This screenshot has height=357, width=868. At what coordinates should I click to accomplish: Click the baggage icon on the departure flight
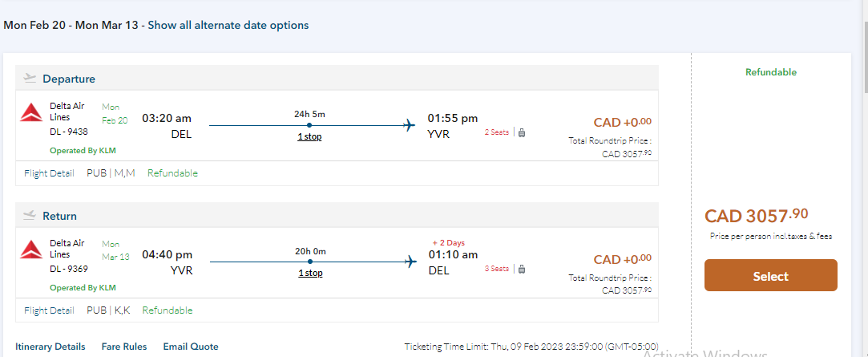click(x=521, y=132)
